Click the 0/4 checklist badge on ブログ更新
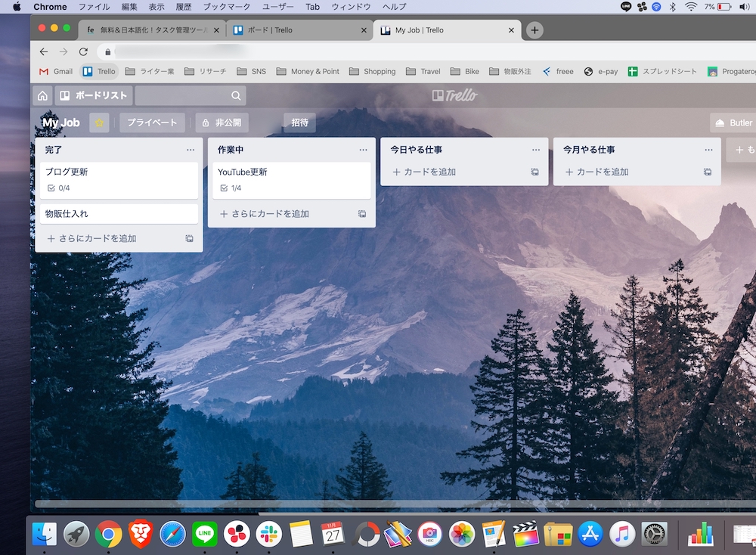 coord(58,188)
